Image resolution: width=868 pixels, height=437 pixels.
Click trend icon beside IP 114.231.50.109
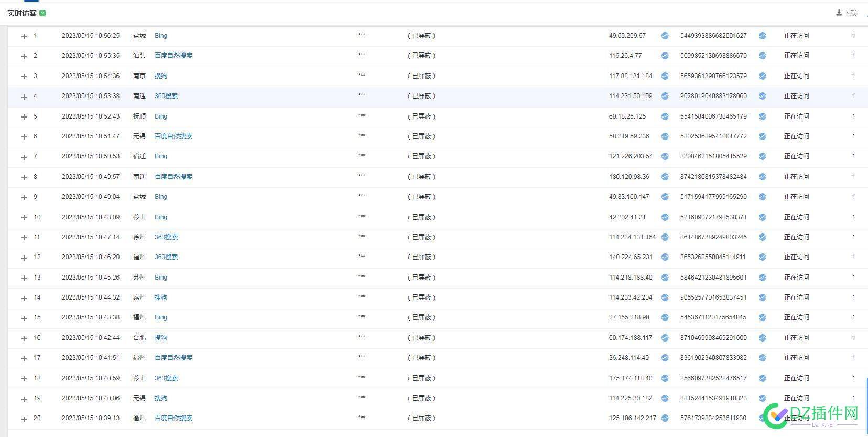click(665, 96)
